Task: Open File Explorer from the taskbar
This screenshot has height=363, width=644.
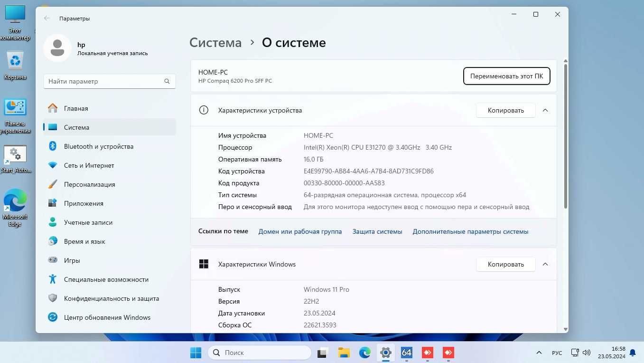Action: (x=344, y=353)
